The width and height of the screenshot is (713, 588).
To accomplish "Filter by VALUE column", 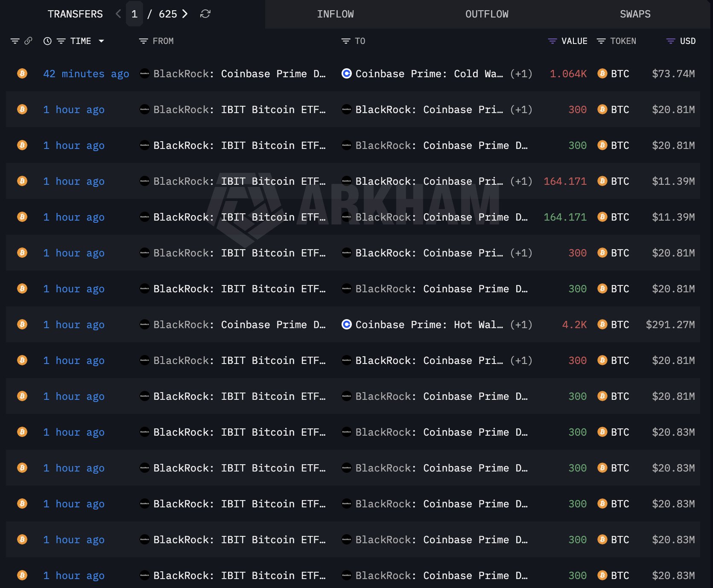I will 552,41.
